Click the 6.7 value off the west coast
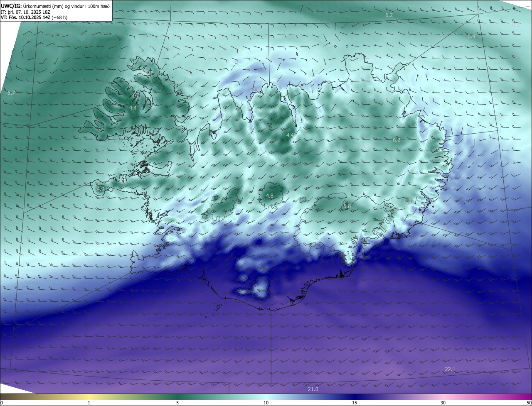Image resolution: width=532 pixels, height=406 pixels. click(11, 93)
